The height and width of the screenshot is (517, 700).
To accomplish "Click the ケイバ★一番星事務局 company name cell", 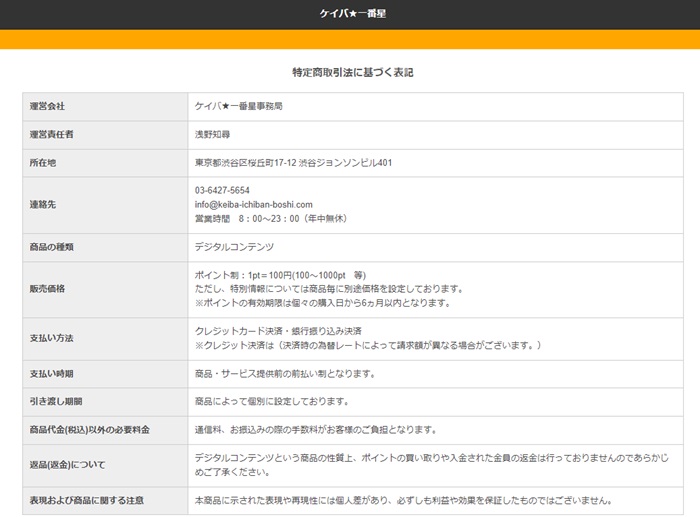I will pyautogui.click(x=238, y=106).
